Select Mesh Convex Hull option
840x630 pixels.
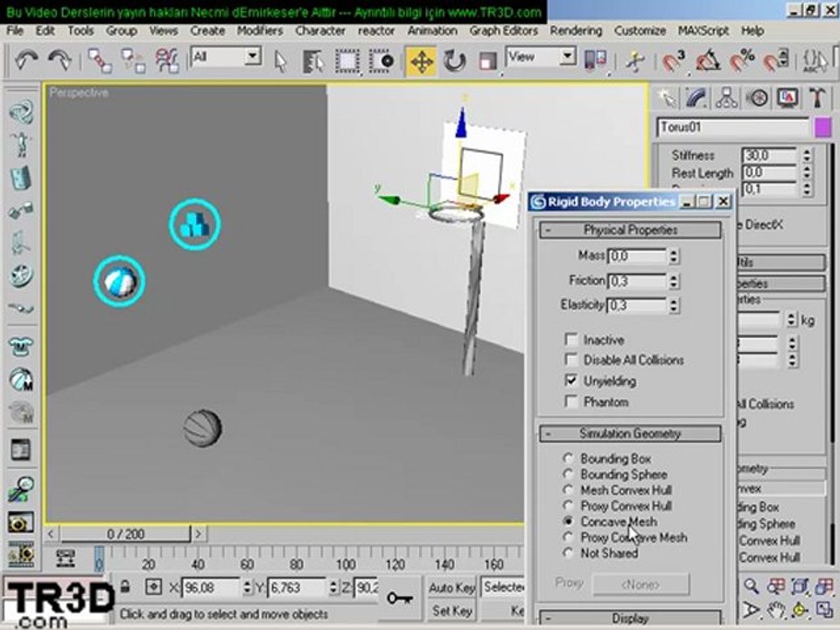point(569,490)
